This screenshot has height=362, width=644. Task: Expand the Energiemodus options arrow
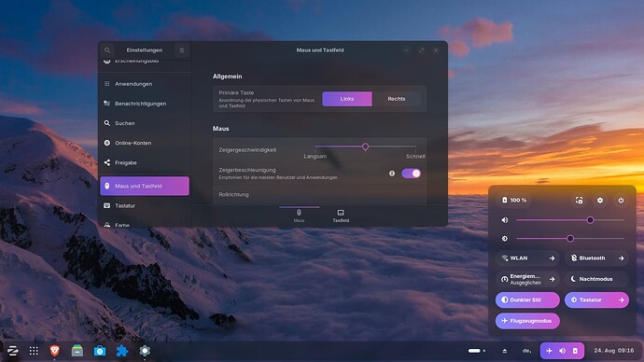coord(552,279)
